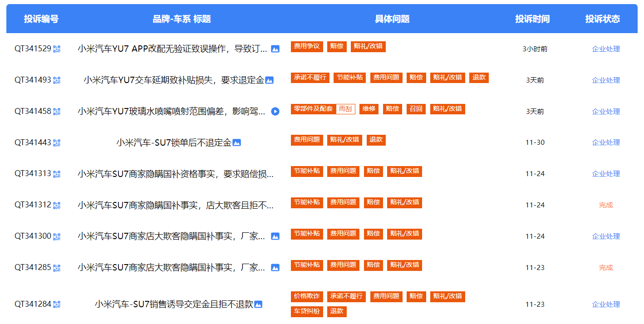
Task: Click image icon after SU7锁单后不退定金
Action: [x=236, y=142]
